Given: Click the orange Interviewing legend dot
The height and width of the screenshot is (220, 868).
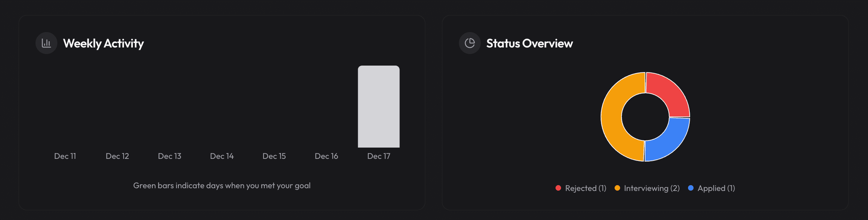Looking at the screenshot, I should (x=617, y=188).
